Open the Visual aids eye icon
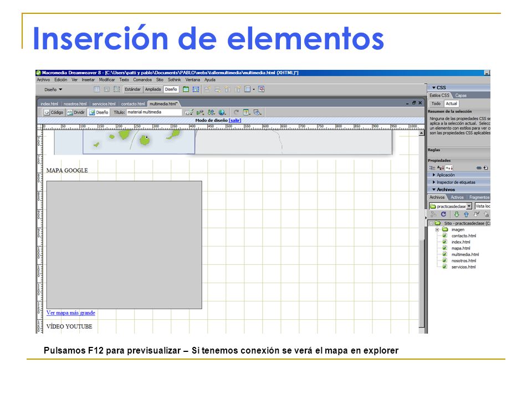 (x=258, y=112)
